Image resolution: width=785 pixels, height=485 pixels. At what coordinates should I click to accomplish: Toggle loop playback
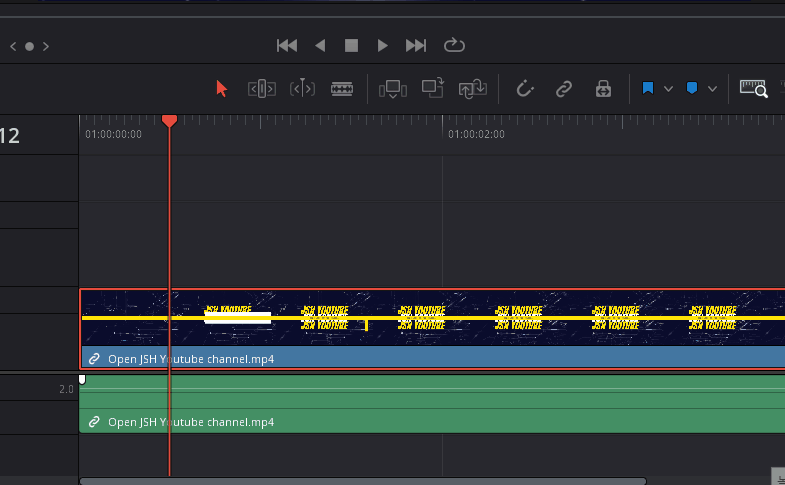point(454,46)
